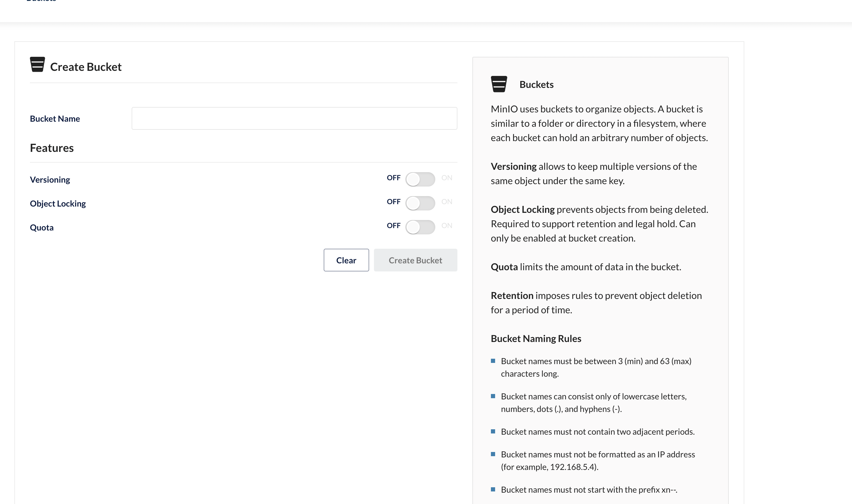Enable the Object Locking switch
Screen dimensions: 852x504
coord(420,203)
